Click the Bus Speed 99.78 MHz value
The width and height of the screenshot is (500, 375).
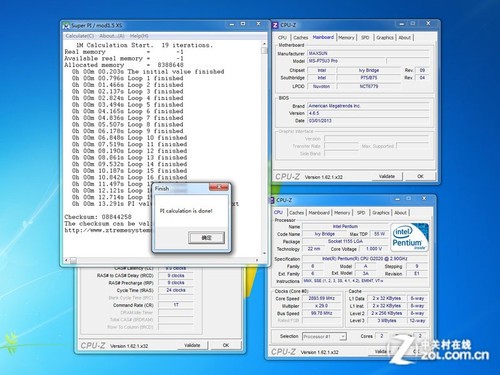(x=321, y=313)
